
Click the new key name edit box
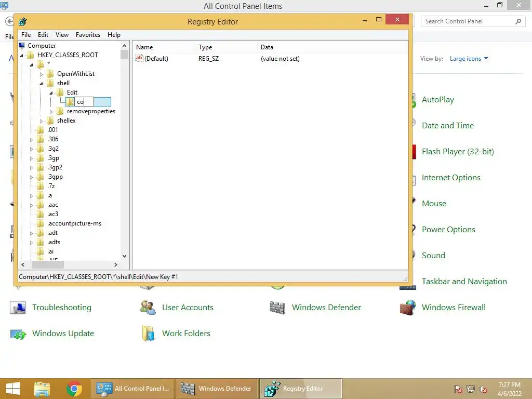(84, 102)
